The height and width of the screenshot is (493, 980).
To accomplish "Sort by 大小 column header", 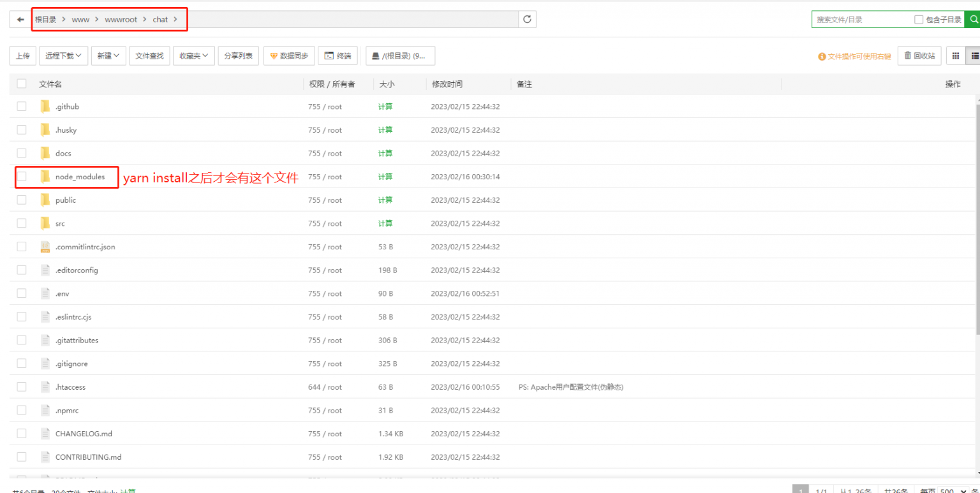I will pos(387,84).
